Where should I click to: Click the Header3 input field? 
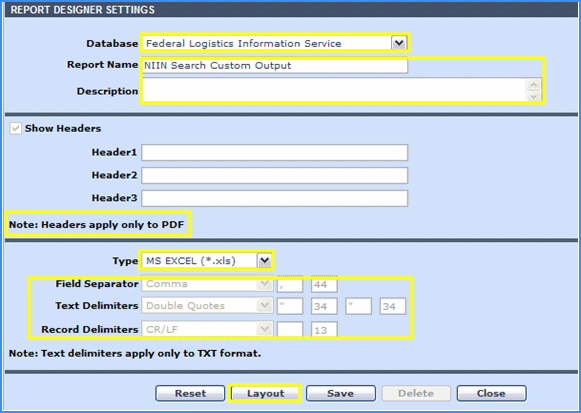click(275, 198)
